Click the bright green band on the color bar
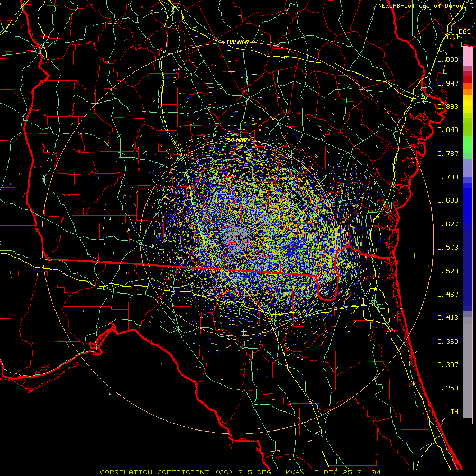This screenshot has width=476, height=476. coord(467,144)
